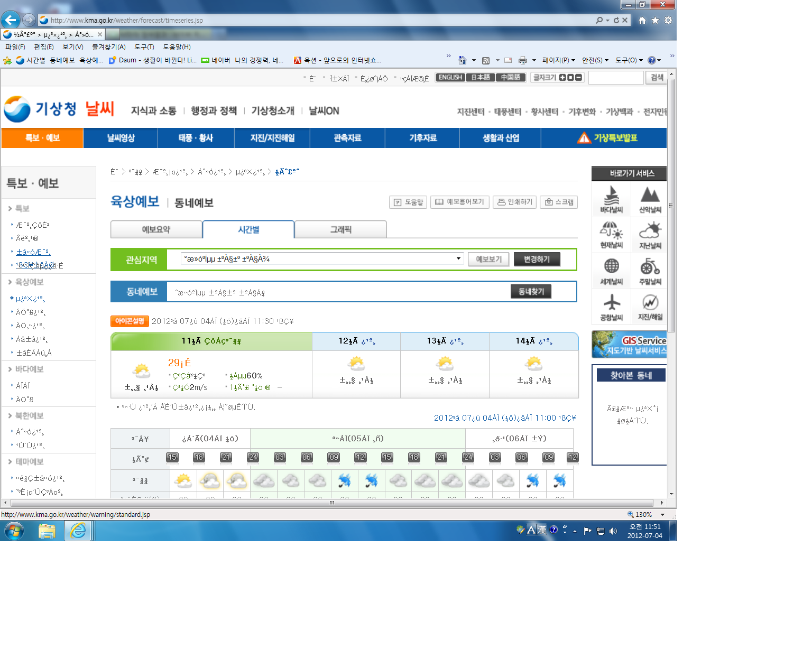812x649 pixels.
Task: Click the 동네찾기 button
Action: pyautogui.click(x=531, y=292)
